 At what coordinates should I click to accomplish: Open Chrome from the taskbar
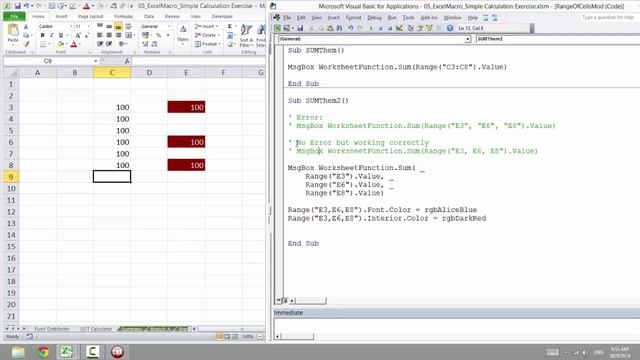click(x=43, y=352)
